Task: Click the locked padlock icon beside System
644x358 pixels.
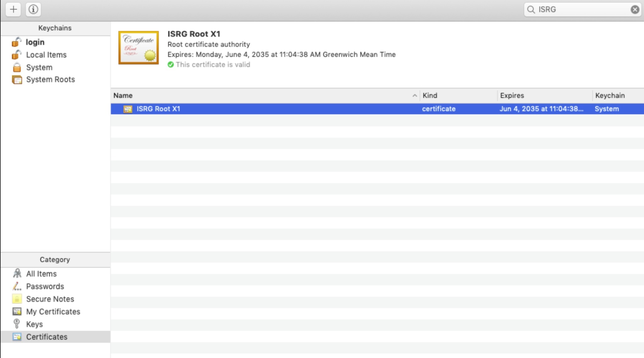Action: [17, 67]
